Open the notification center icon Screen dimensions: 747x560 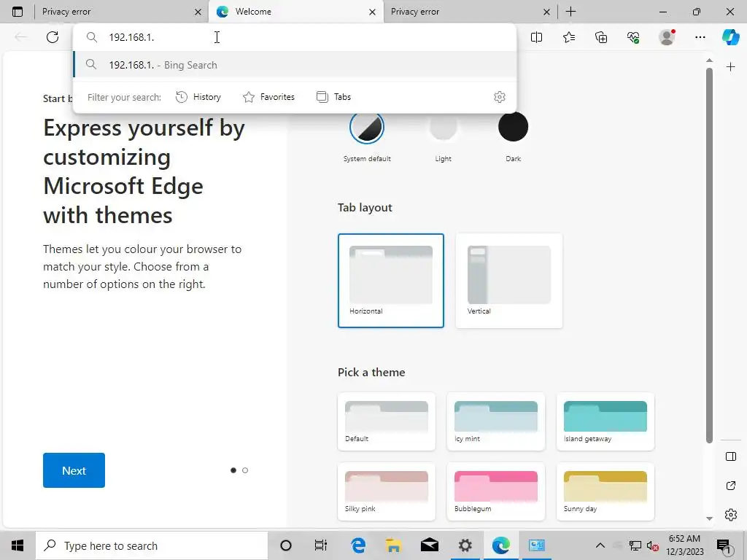click(x=724, y=545)
